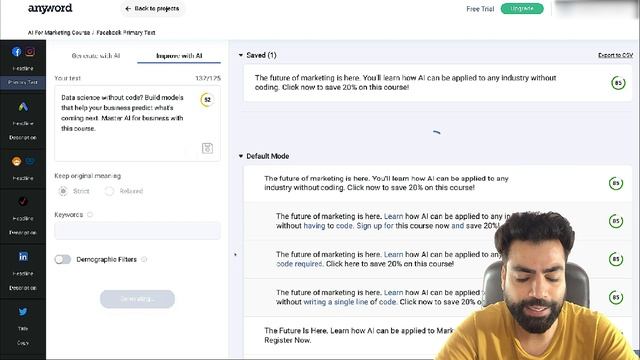640x360 pixels.
Task: Open Description under the red checkmark icon
Action: (23, 233)
